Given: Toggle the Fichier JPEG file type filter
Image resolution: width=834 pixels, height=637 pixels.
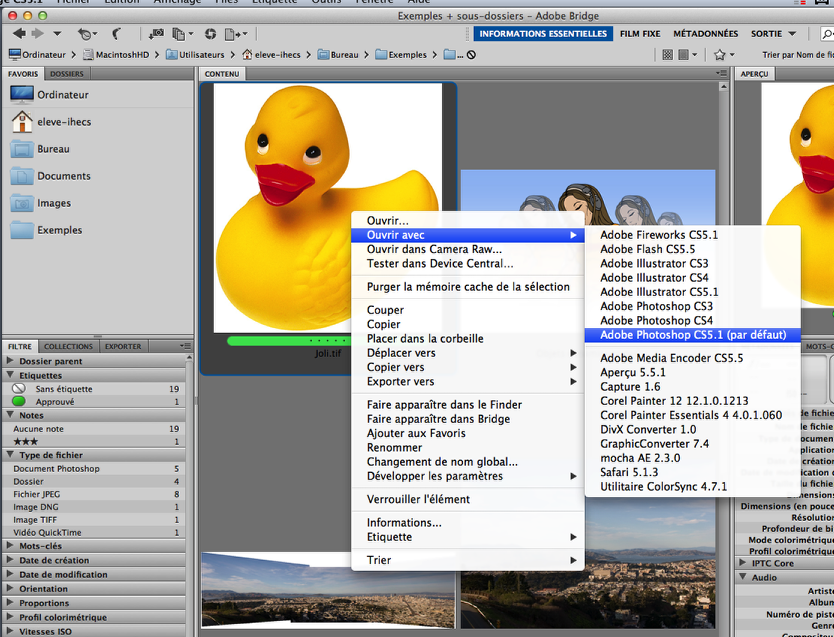Looking at the screenshot, I should pos(94,494).
